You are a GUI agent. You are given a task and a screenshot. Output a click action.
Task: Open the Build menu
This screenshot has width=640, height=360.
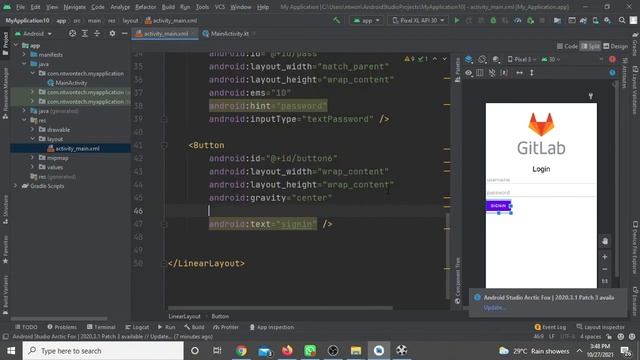pyautogui.click(x=168, y=7)
